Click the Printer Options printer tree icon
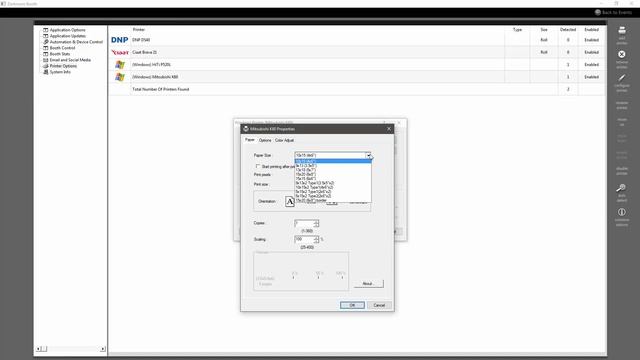 coord(46,66)
